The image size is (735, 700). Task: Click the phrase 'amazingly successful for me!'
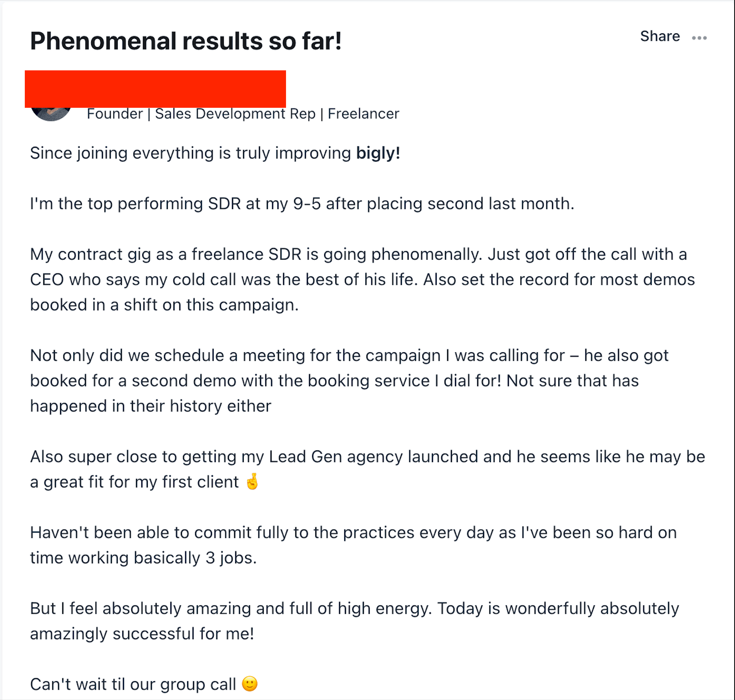point(142,634)
